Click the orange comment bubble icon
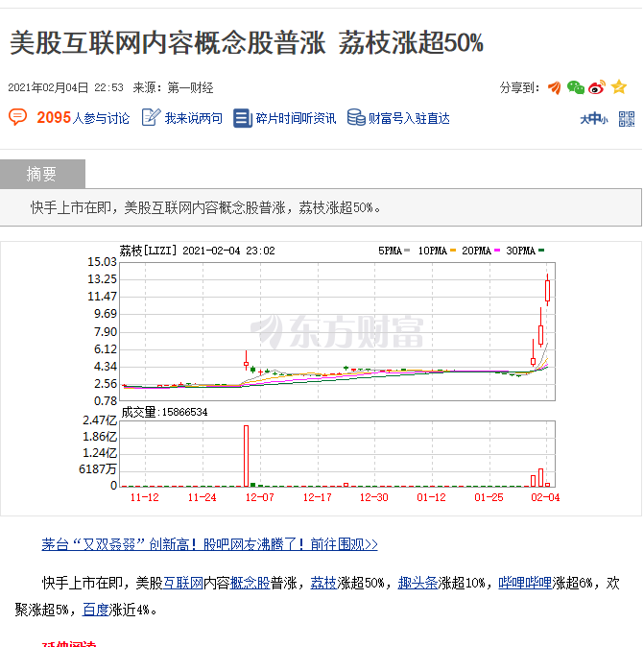 tap(17, 118)
